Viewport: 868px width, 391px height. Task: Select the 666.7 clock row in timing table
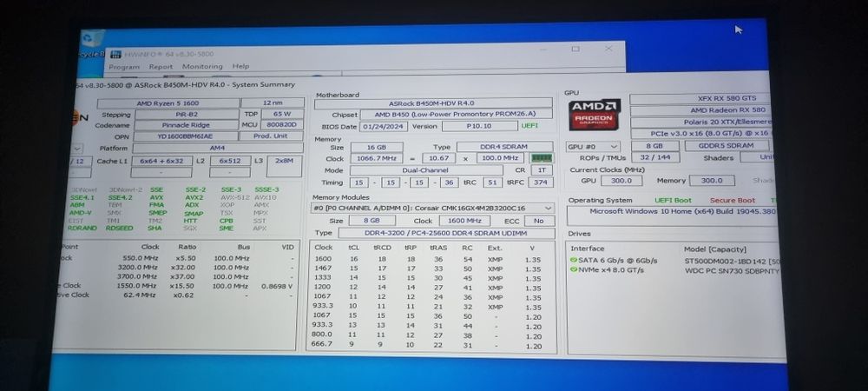point(431,345)
